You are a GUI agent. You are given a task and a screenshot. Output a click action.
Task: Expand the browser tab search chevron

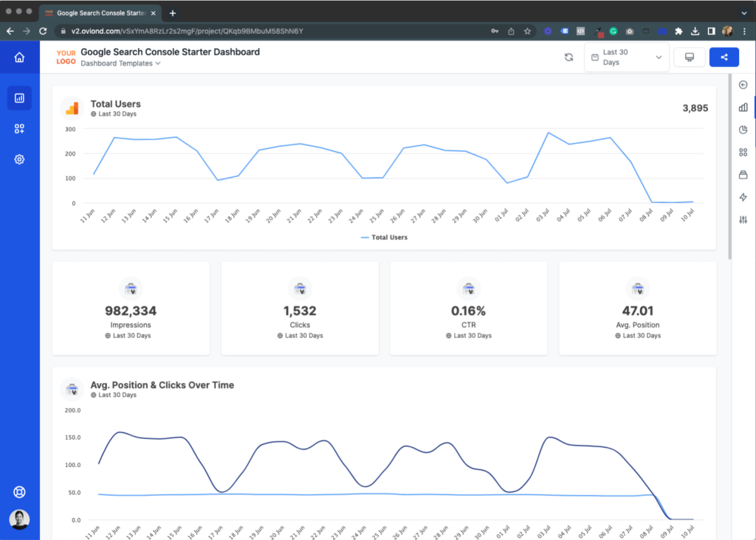point(744,13)
